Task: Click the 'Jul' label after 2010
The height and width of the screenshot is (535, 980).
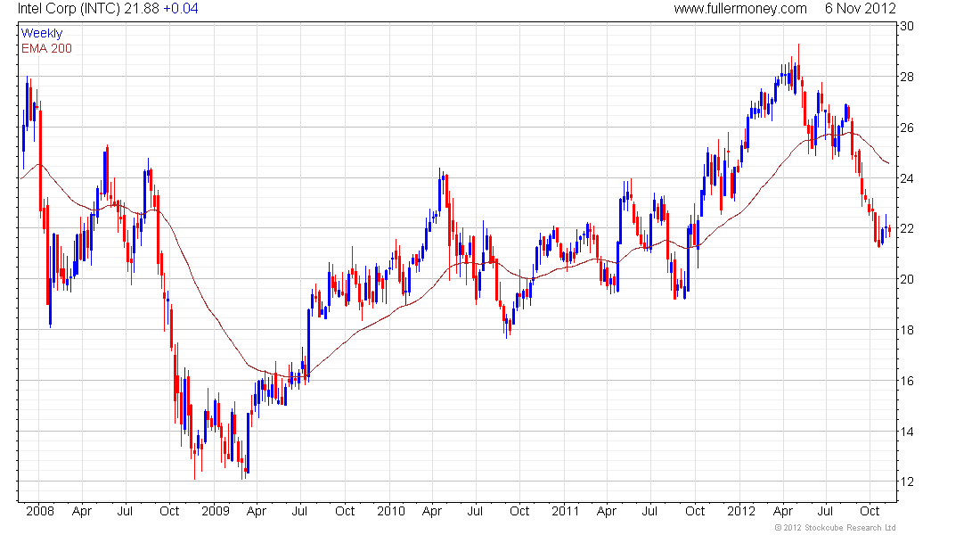Action: (475, 511)
